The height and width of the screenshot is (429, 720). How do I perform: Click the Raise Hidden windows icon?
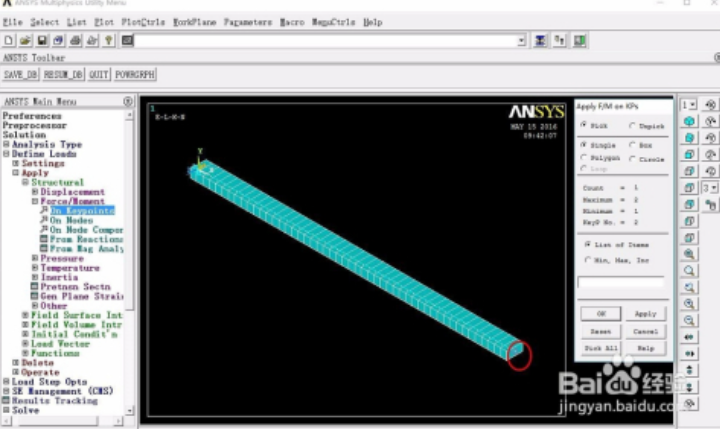click(540, 40)
